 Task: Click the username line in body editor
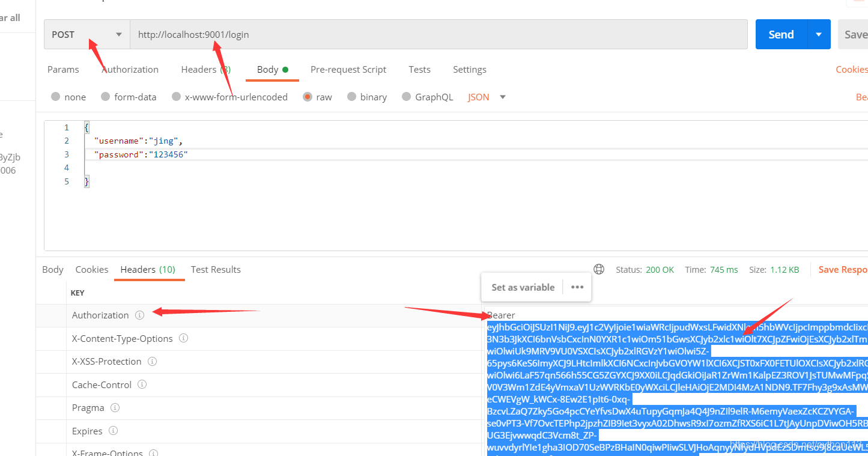pos(138,141)
